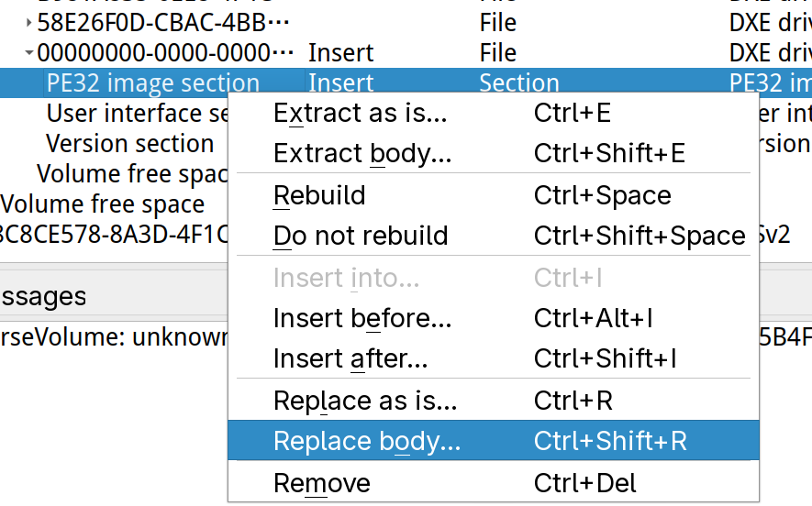Select the 58E26F0D-CBAC-4BB file row
The height and width of the screenshot is (506, 812).
click(406, 23)
